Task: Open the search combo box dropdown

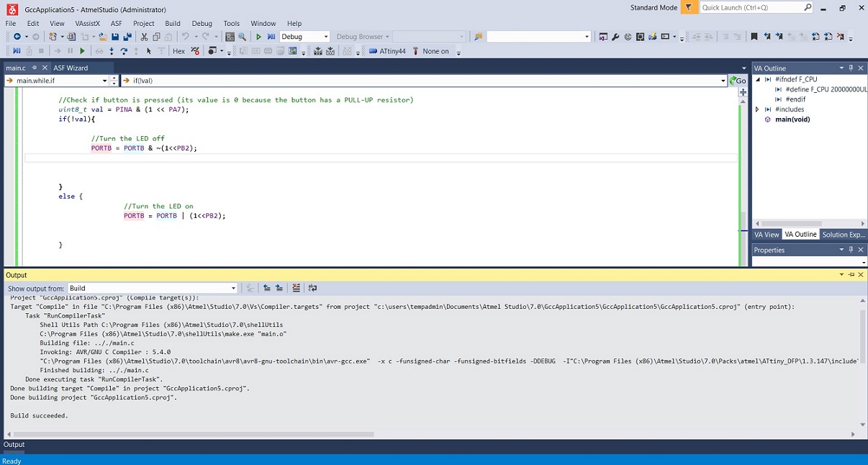Action: point(587,37)
